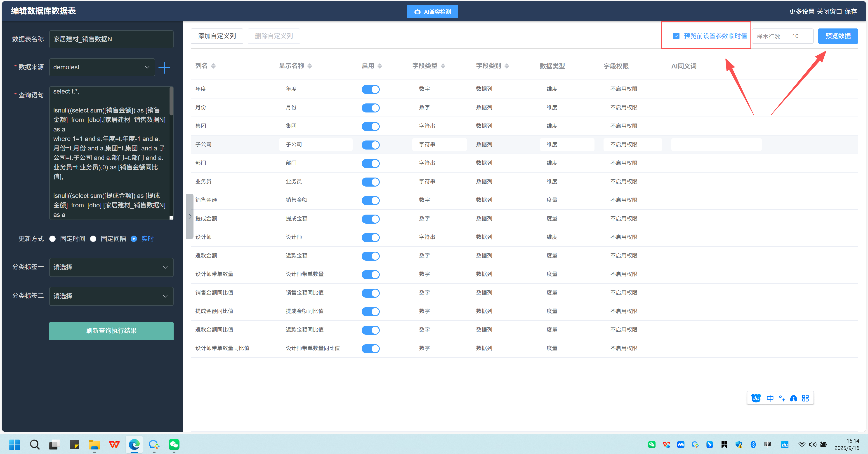868x454 pixels.
Task: Open 更多设置 in header
Action: 802,12
